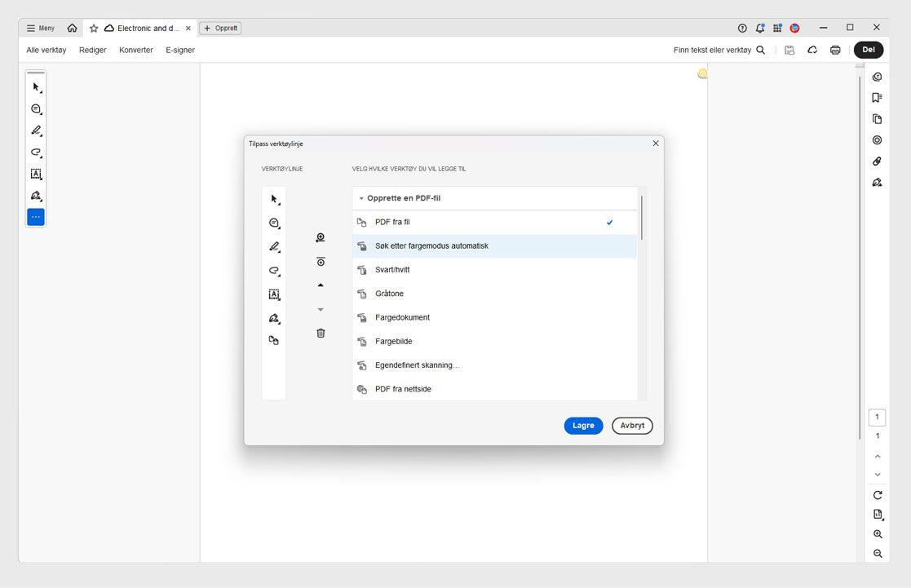Star the Electronic and d... document tab
The height and width of the screenshot is (588, 911).
click(x=94, y=28)
